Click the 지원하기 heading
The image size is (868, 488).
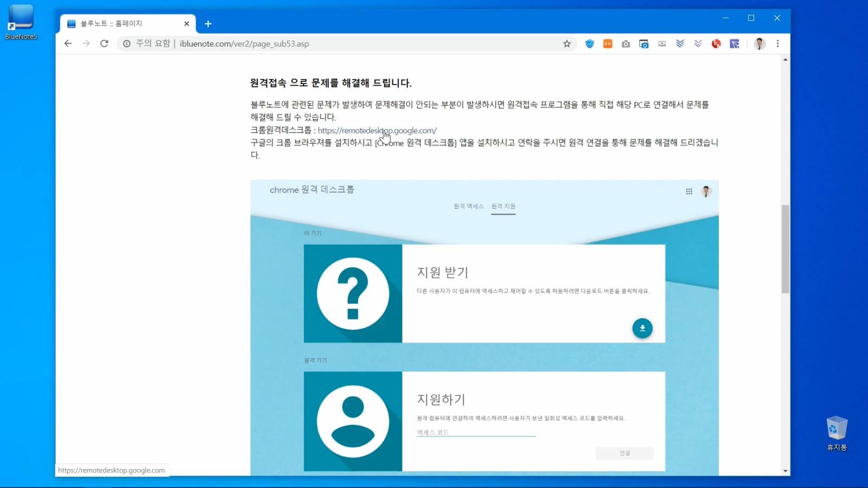pyautogui.click(x=441, y=400)
